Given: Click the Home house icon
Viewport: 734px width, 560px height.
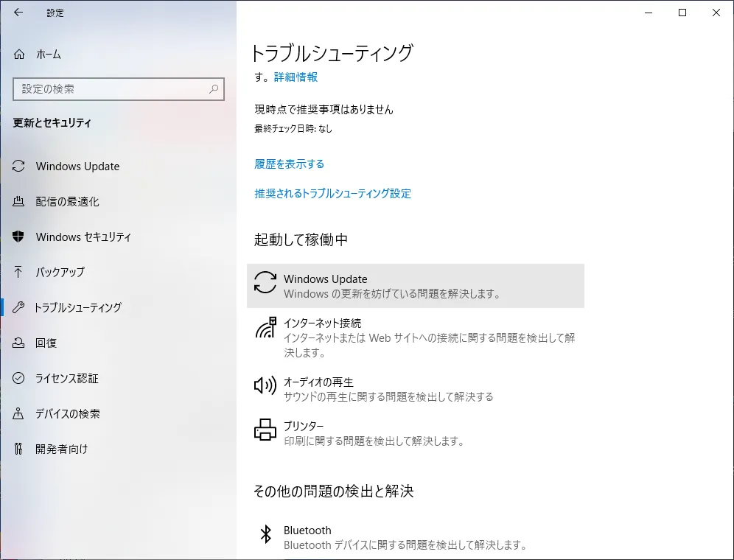Looking at the screenshot, I should tap(18, 55).
